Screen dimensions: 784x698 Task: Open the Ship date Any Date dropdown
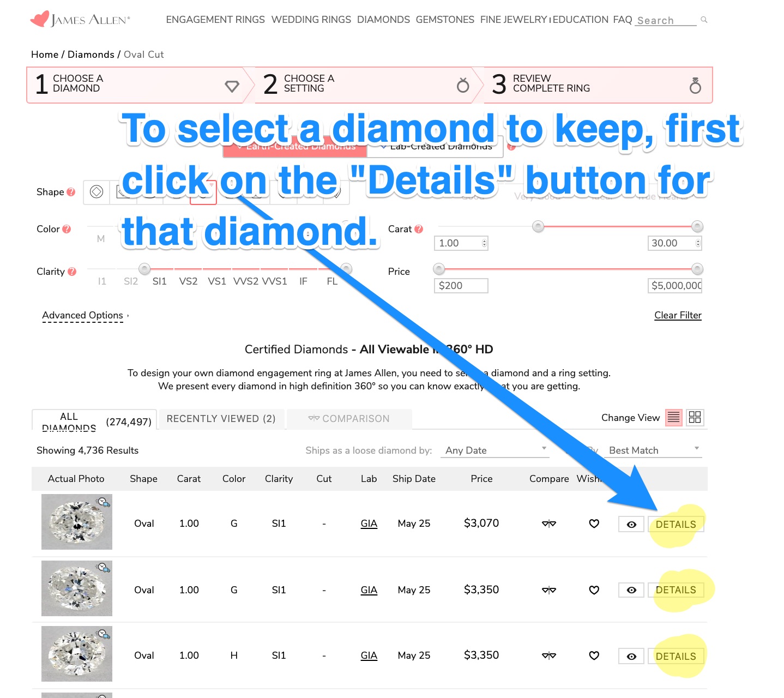pyautogui.click(x=495, y=450)
